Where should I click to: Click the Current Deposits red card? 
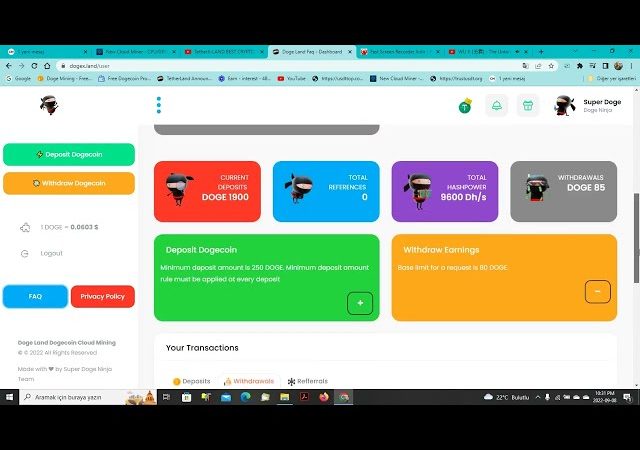207,191
